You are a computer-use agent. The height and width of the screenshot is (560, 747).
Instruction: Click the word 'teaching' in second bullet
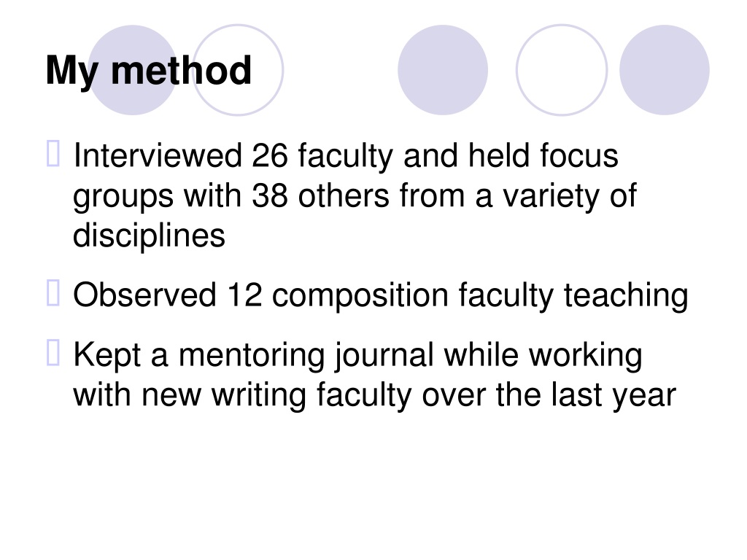[x=626, y=296]
